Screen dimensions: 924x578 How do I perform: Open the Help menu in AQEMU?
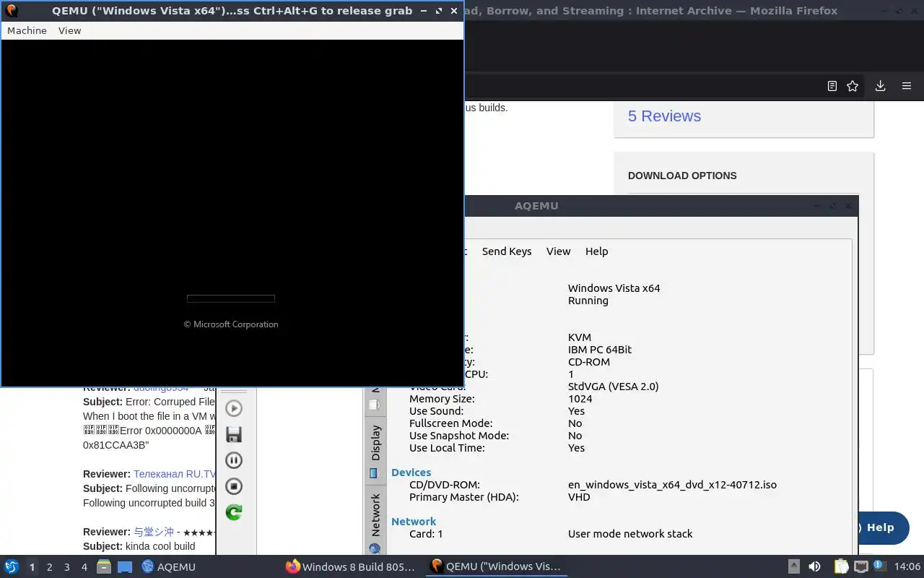[596, 251]
